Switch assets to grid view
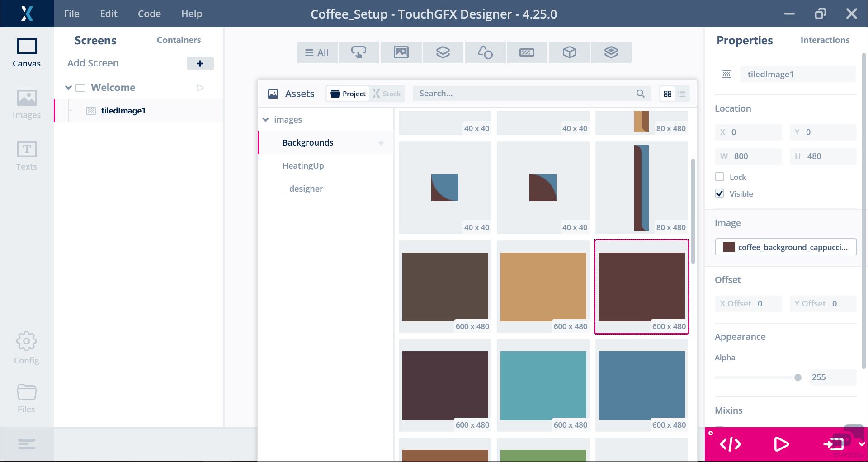Image resolution: width=868 pixels, height=462 pixels. 668,94
